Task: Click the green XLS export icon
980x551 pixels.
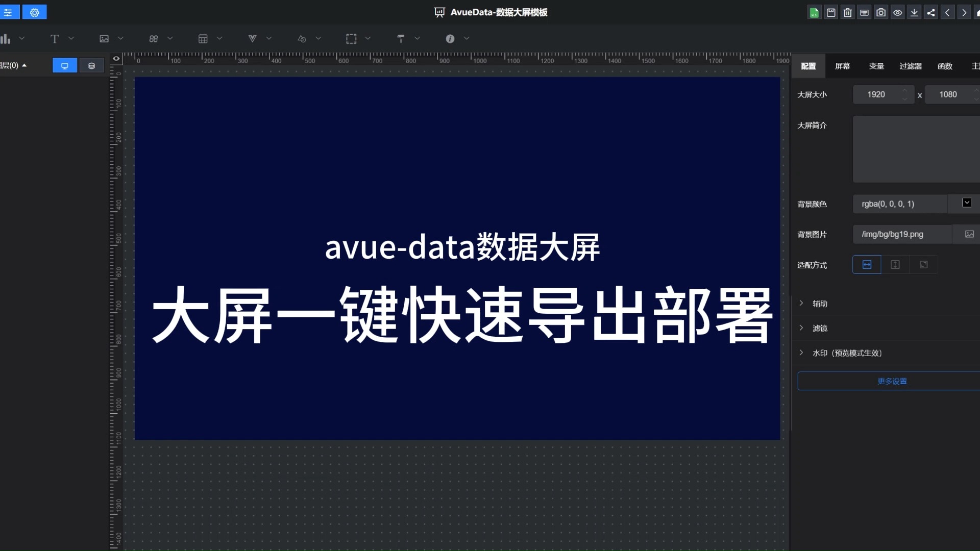Action: (x=814, y=13)
